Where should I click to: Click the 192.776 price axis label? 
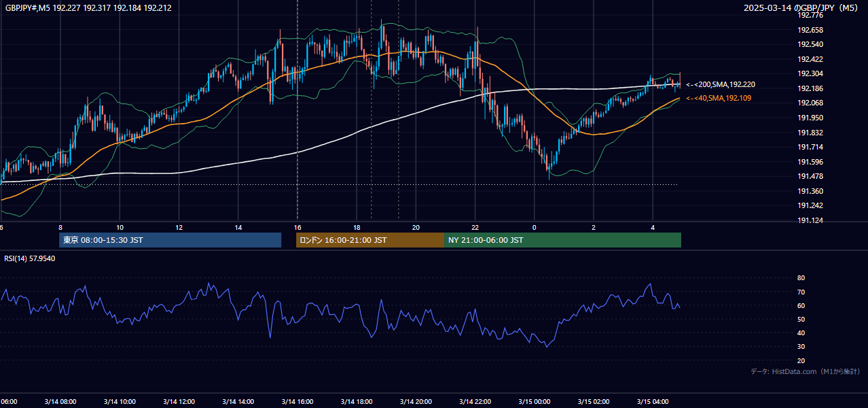(x=810, y=15)
